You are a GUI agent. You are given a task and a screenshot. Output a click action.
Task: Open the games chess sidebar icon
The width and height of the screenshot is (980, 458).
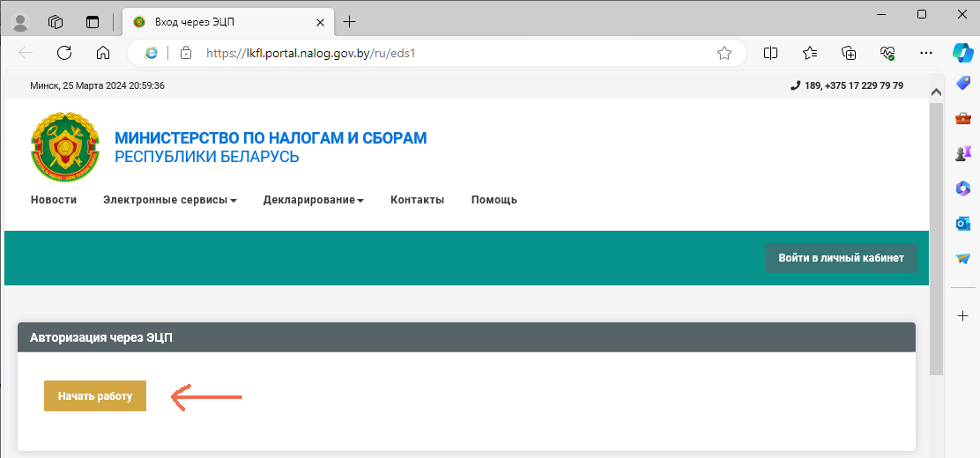pos(962,152)
